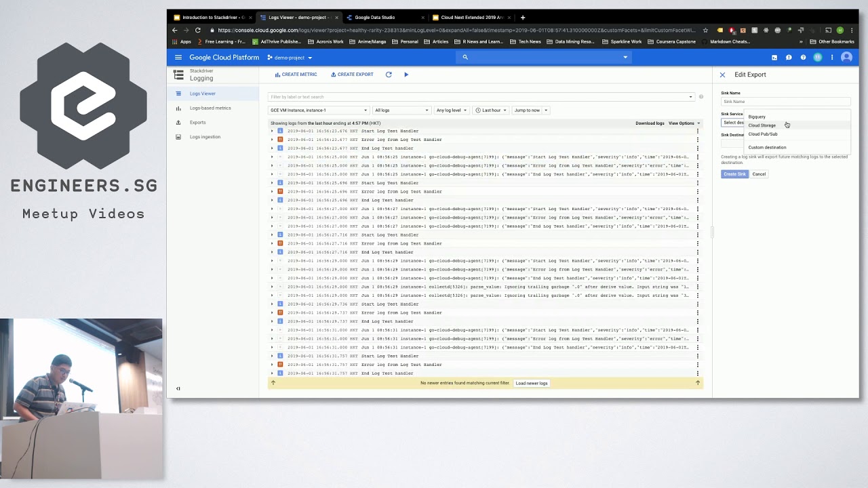Start streaming logs with the play icon
Viewport: 868px width, 488px height.
click(406, 75)
